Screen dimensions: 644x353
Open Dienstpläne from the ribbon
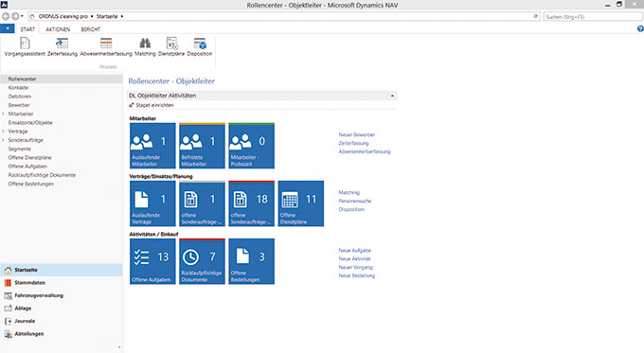click(171, 46)
